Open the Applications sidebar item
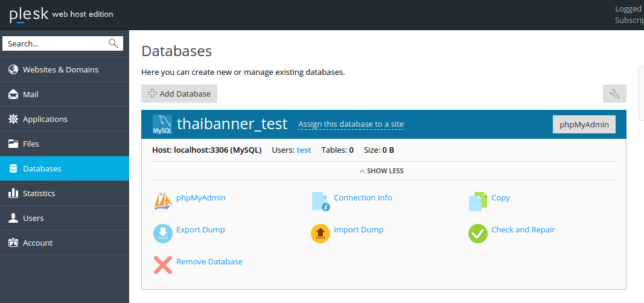This screenshot has width=644, height=303. pos(45,119)
